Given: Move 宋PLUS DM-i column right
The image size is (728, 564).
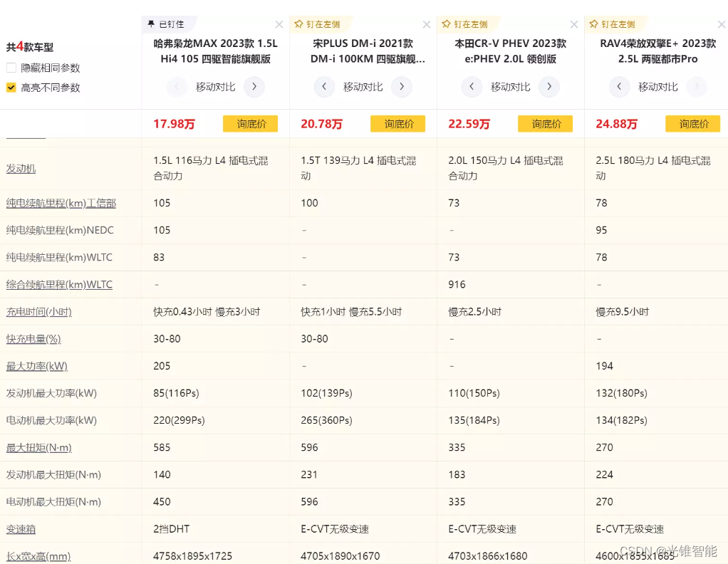Looking at the screenshot, I should click(x=402, y=87).
